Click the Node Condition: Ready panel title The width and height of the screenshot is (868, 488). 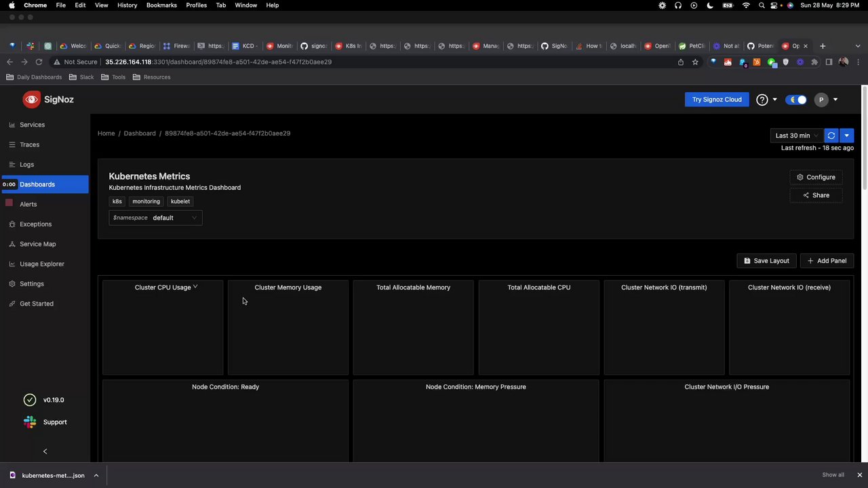coord(225,387)
